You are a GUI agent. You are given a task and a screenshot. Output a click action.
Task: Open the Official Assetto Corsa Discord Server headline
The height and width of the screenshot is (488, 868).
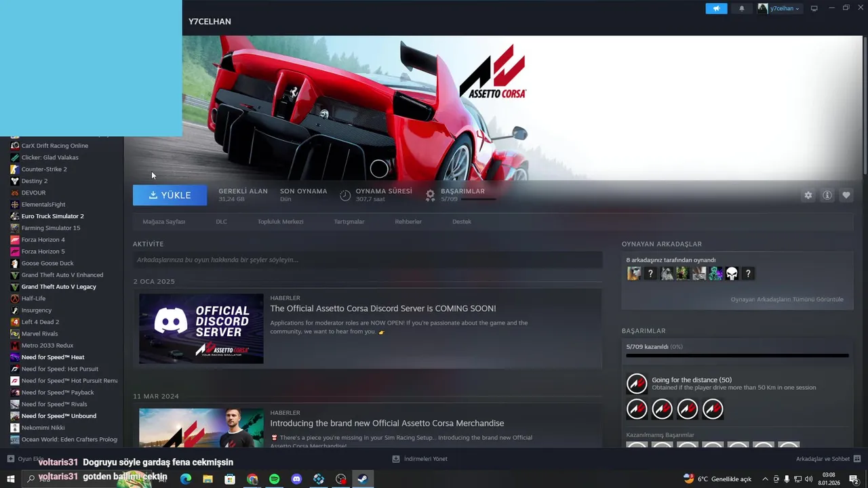coord(383,308)
